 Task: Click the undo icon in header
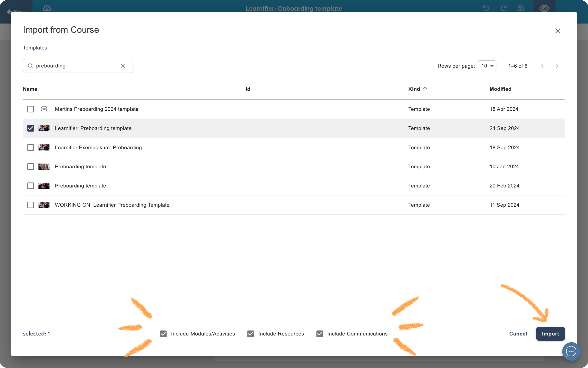486,8
